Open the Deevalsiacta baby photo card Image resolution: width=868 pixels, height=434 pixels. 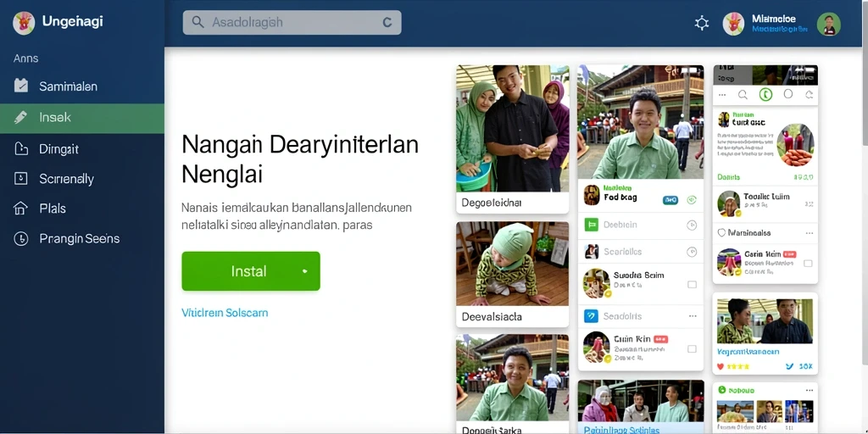[x=512, y=275]
